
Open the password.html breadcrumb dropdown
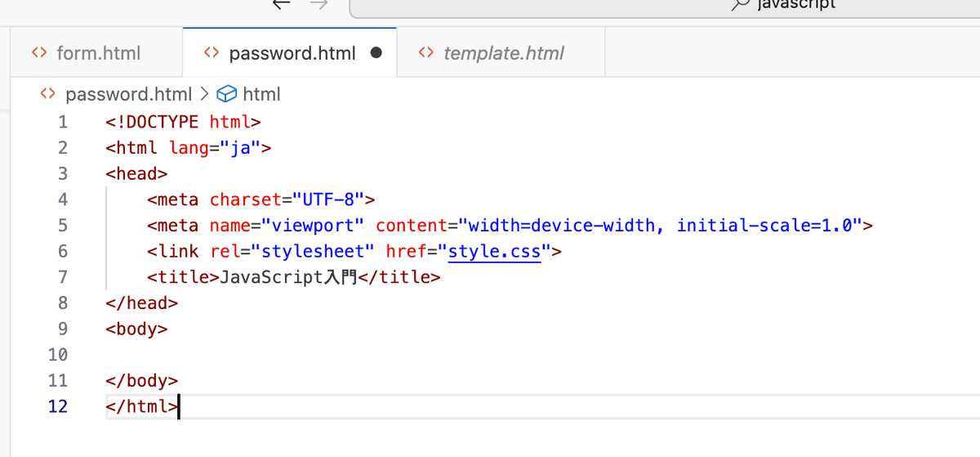[128, 94]
